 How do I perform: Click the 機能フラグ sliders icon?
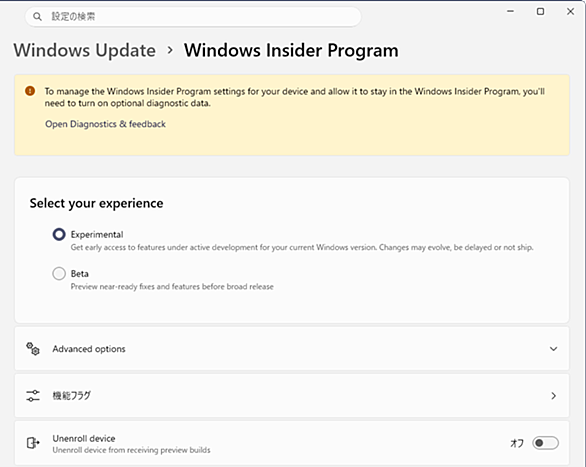tap(33, 396)
